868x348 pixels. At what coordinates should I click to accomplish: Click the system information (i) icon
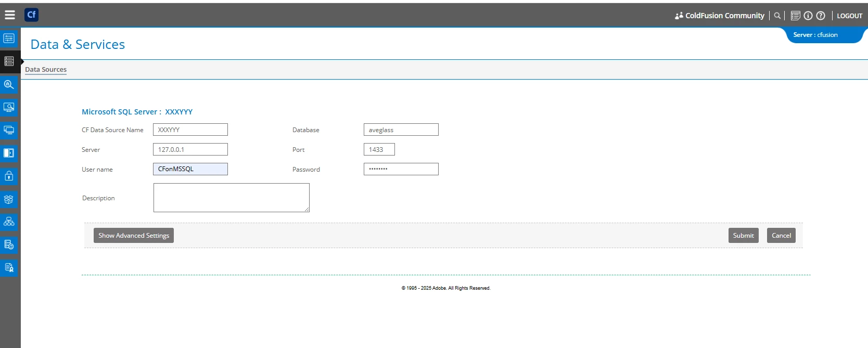[x=808, y=16]
